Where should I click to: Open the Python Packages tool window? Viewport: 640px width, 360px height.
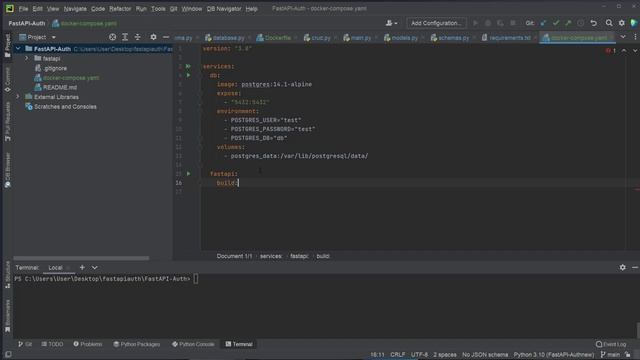point(136,344)
